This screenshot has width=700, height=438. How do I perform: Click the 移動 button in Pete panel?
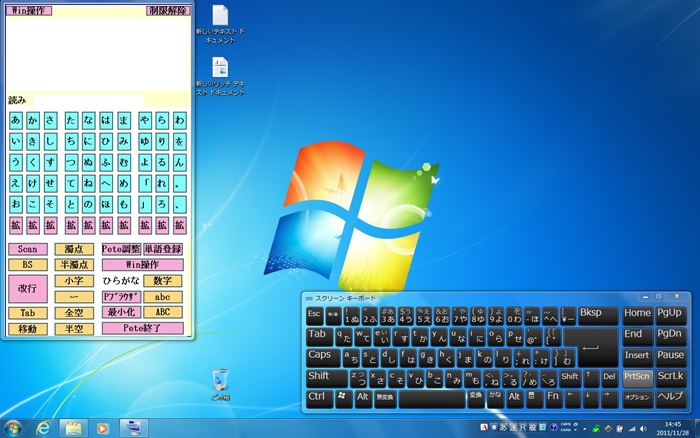point(28,330)
